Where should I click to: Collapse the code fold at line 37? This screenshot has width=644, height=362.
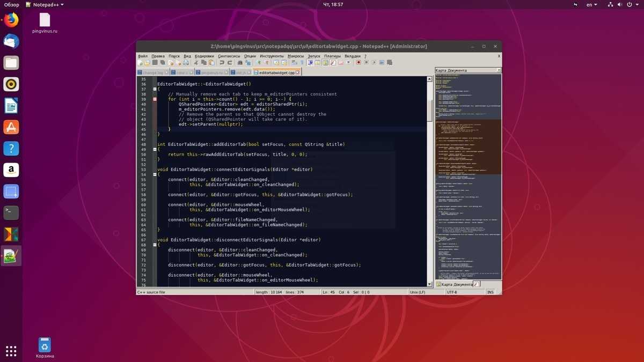pos(155,89)
